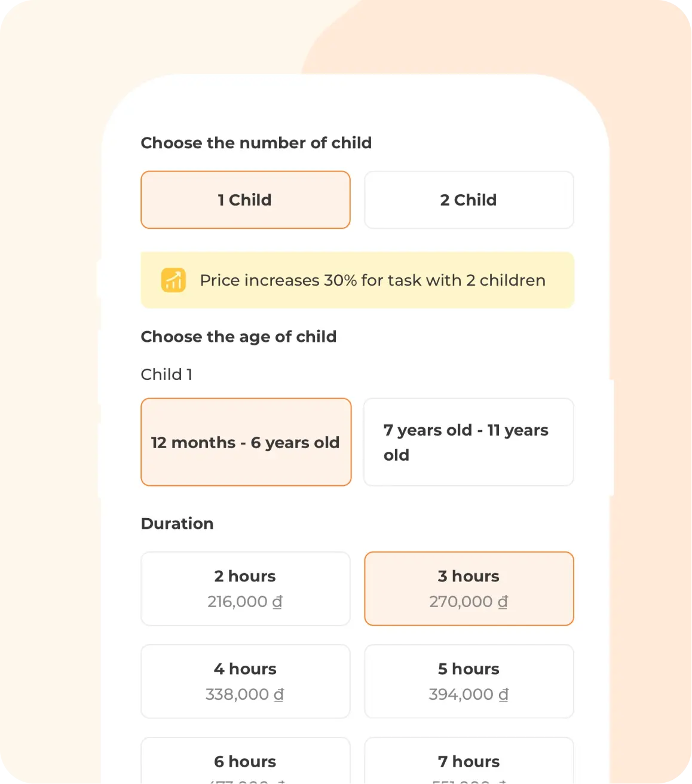
Task: Choose the 3 hours duration option
Action: tap(469, 589)
